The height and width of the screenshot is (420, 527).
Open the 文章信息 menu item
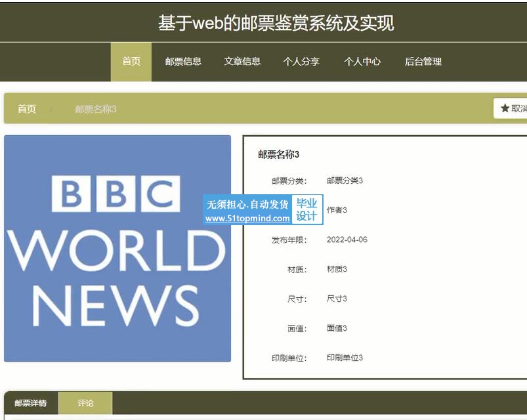(x=242, y=62)
